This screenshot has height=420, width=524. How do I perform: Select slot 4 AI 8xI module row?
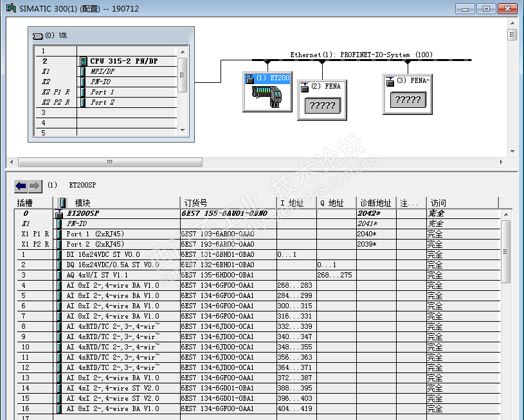pyautogui.click(x=257, y=285)
